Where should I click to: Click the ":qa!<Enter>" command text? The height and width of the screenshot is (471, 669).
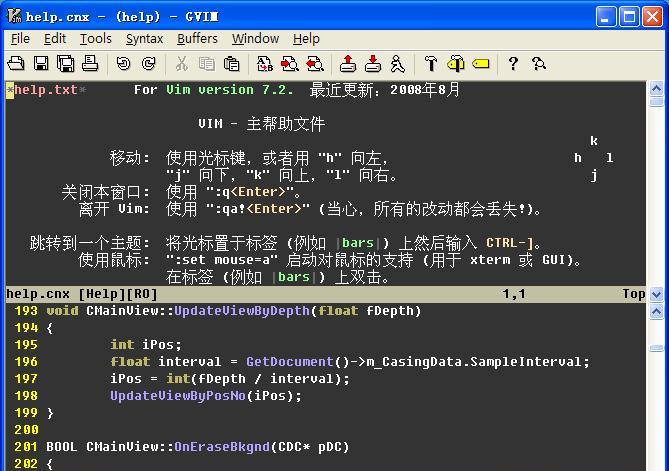click(x=258, y=209)
